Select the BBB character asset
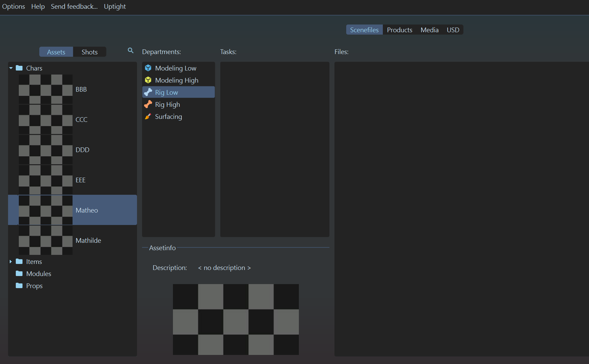Screen dimensions: 589x364 click(81, 89)
